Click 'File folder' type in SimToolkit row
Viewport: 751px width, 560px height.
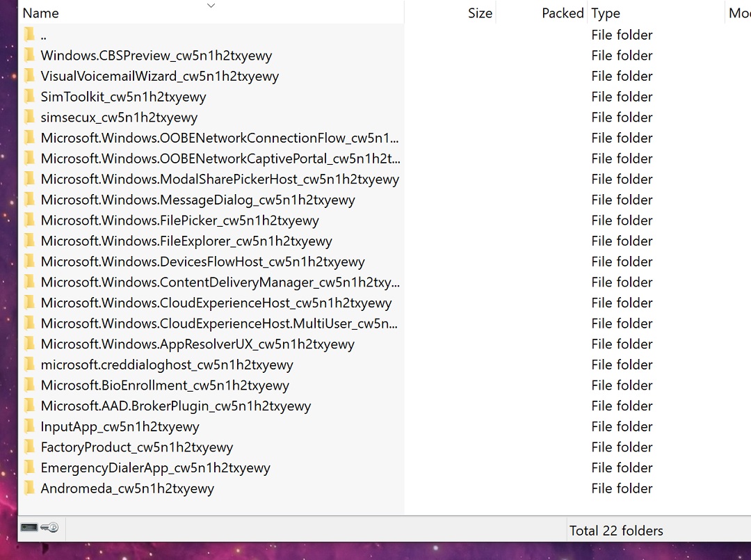coord(622,97)
